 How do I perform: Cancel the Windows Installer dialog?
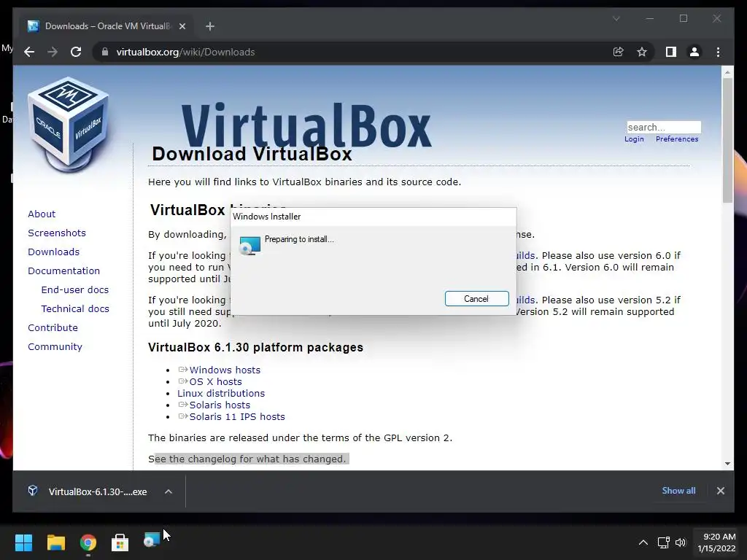476,298
